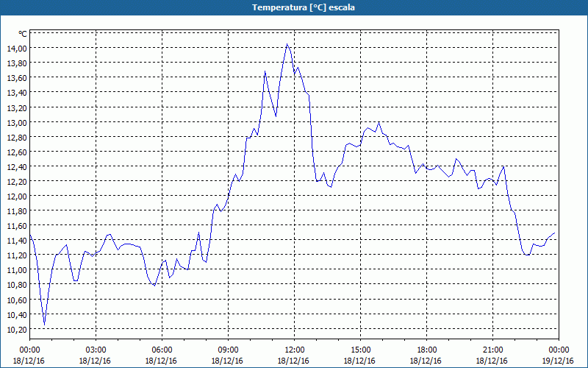Click the °C unit label on the axis
588x368 pixels.
tap(23, 34)
